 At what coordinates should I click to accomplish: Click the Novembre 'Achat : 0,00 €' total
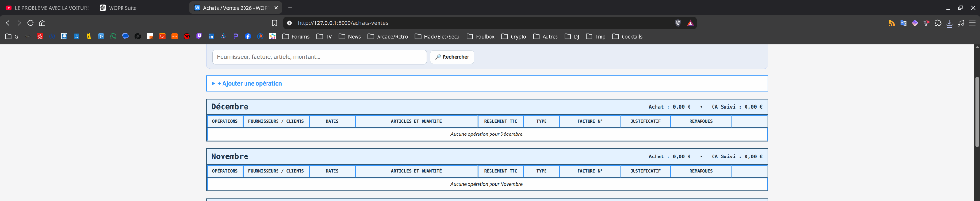(x=669, y=156)
